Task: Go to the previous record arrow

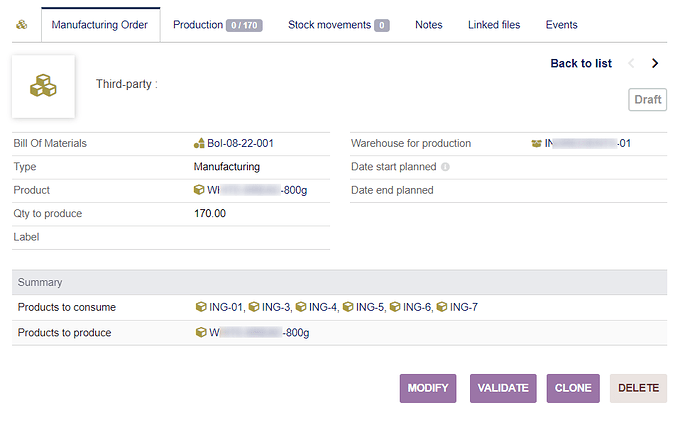Action: [x=631, y=63]
